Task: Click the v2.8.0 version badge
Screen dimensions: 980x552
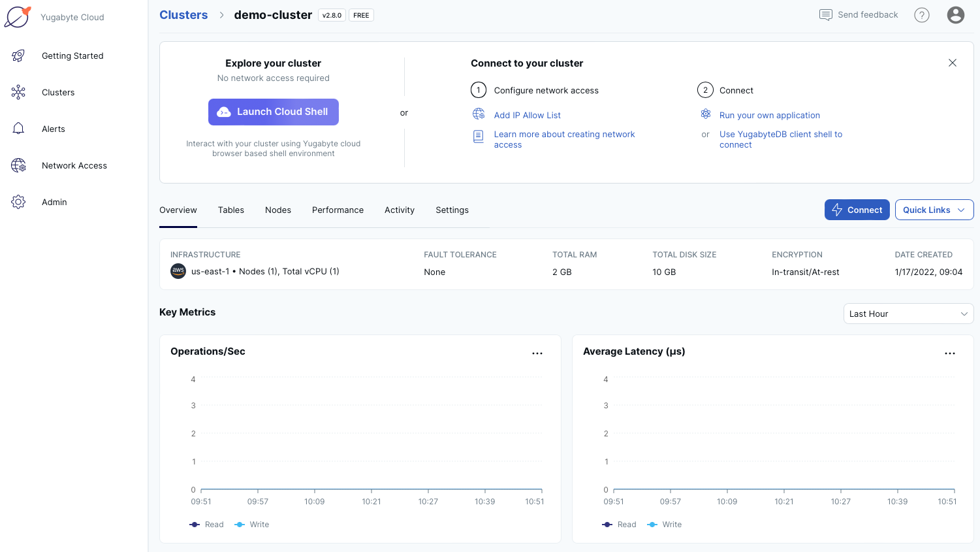Action: 332,15
